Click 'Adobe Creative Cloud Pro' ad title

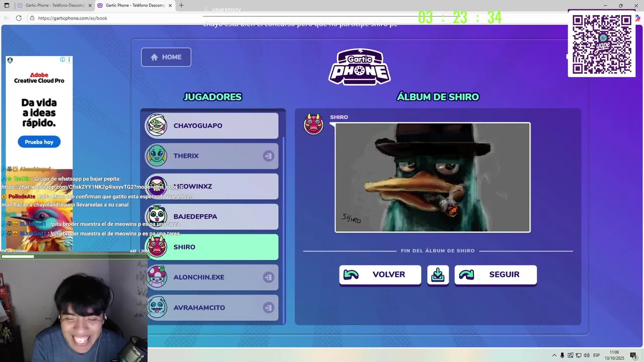39,77
